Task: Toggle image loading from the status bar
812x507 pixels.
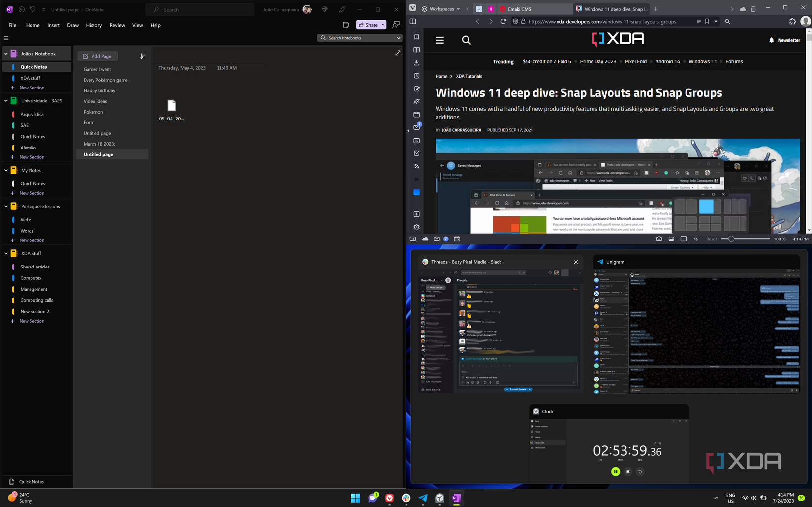Action: (x=671, y=239)
